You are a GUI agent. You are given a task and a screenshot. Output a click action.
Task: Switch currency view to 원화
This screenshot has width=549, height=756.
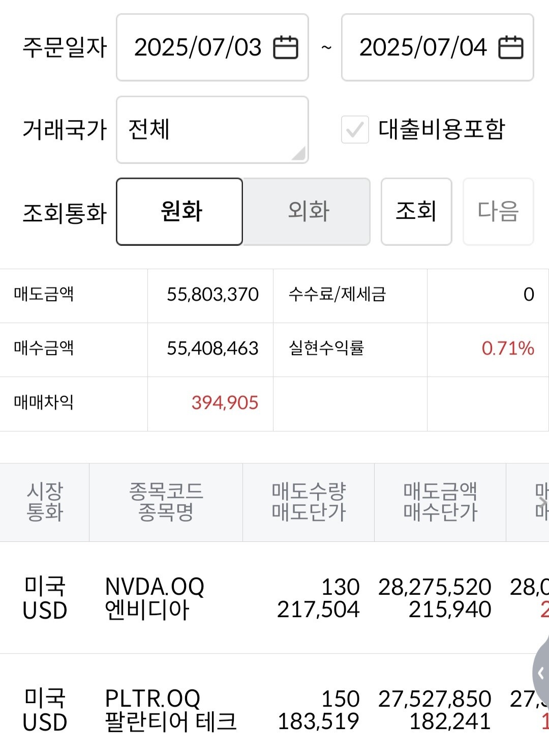[180, 212]
